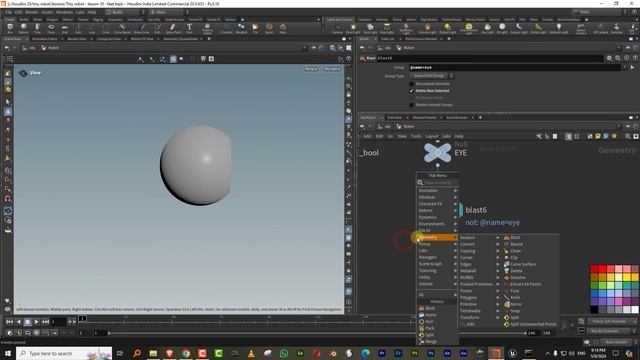Expand the Animation submenu in TAB Menu
The width and height of the screenshot is (640, 360).
coord(437,191)
